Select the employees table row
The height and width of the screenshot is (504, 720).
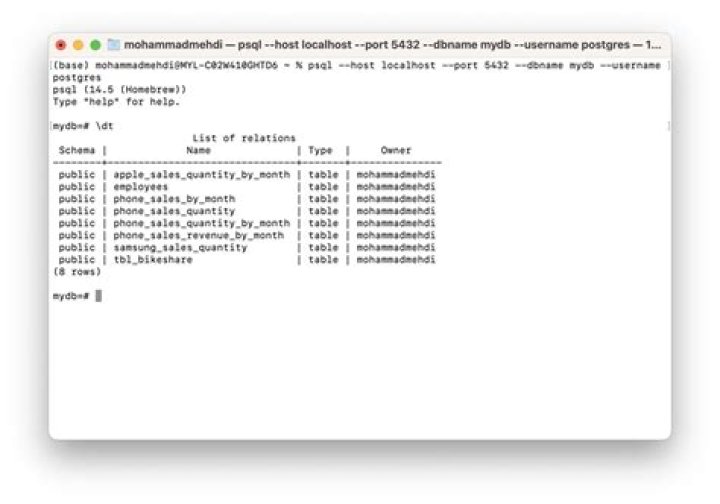click(141, 187)
